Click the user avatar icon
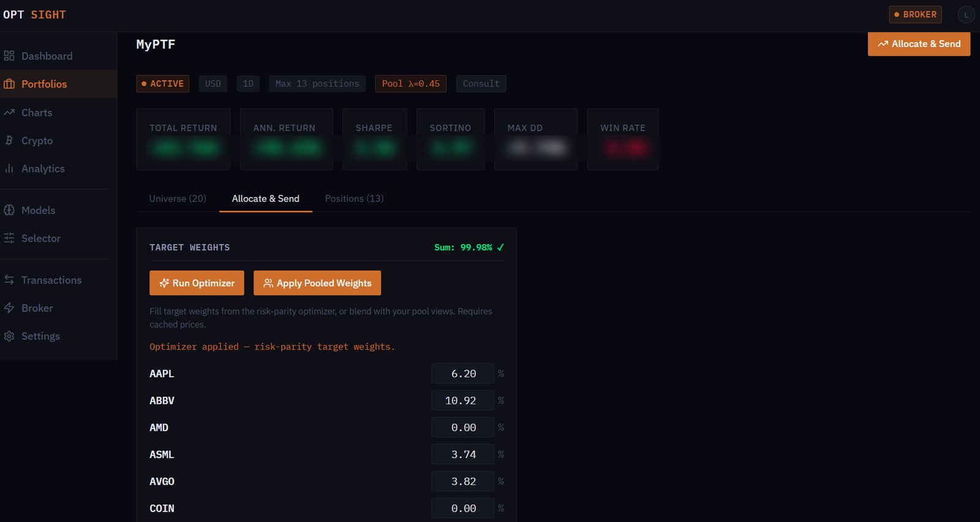Screen dimensions: 980x522 coord(966,15)
